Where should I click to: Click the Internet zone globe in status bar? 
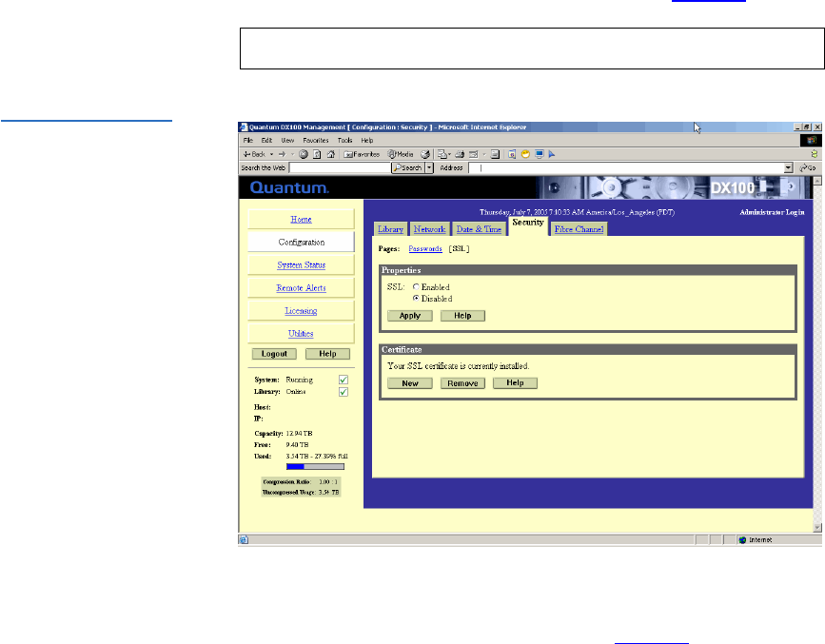coord(742,539)
